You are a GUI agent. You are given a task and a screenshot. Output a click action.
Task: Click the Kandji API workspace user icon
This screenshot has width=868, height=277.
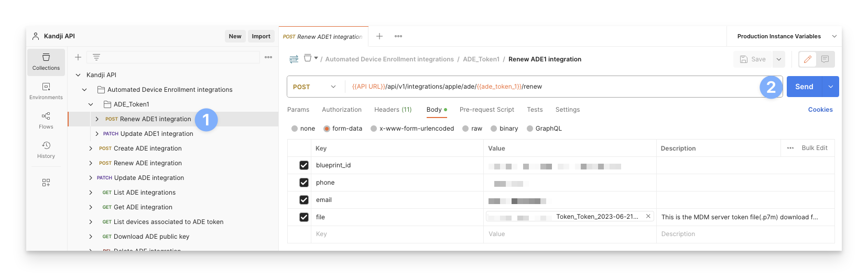[36, 36]
